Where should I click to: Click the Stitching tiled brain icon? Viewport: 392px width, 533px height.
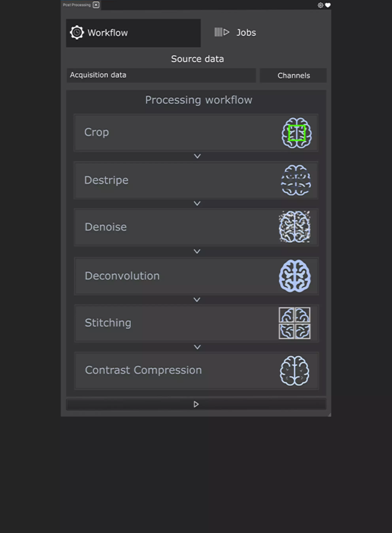[294, 323]
